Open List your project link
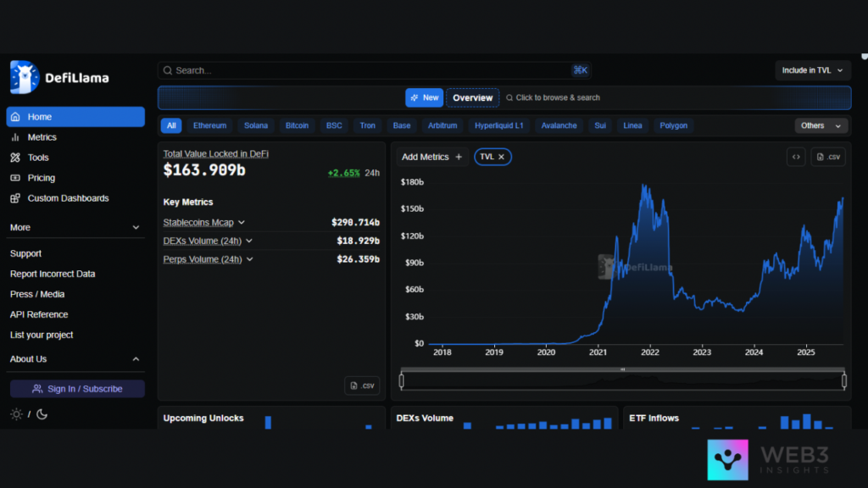 click(42, 335)
